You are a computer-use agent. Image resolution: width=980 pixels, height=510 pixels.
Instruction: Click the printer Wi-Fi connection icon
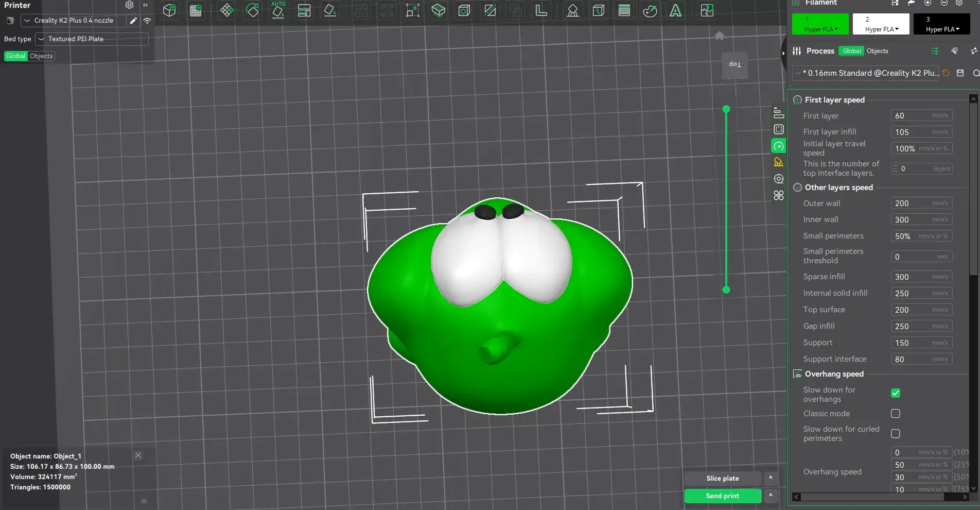147,21
